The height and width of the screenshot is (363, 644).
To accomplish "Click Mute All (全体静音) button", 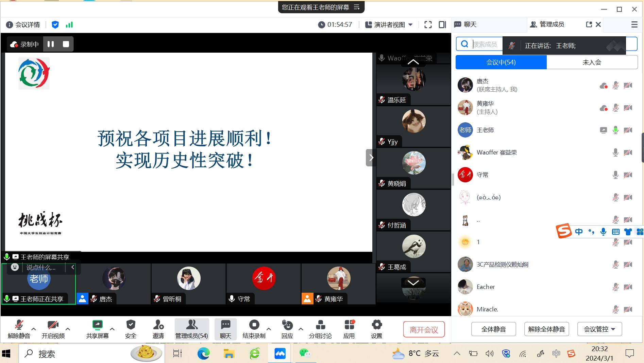I will click(x=493, y=329).
